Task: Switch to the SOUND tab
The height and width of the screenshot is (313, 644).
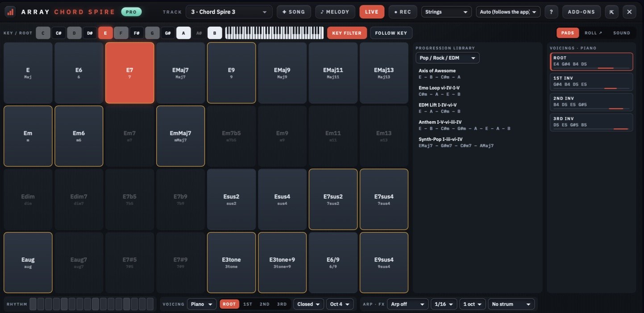Action: [622, 33]
